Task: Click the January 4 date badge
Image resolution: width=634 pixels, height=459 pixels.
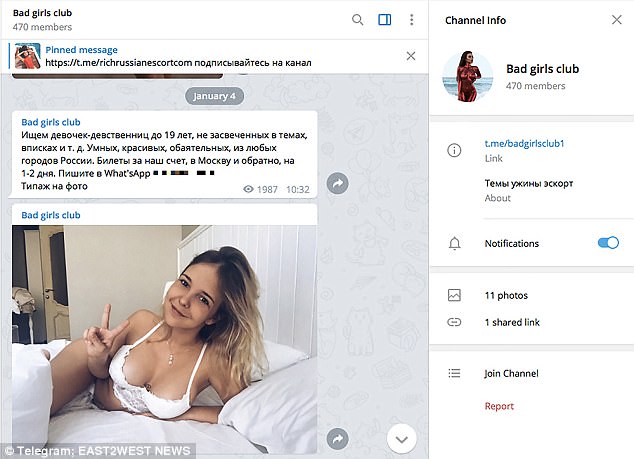Action: click(x=214, y=96)
